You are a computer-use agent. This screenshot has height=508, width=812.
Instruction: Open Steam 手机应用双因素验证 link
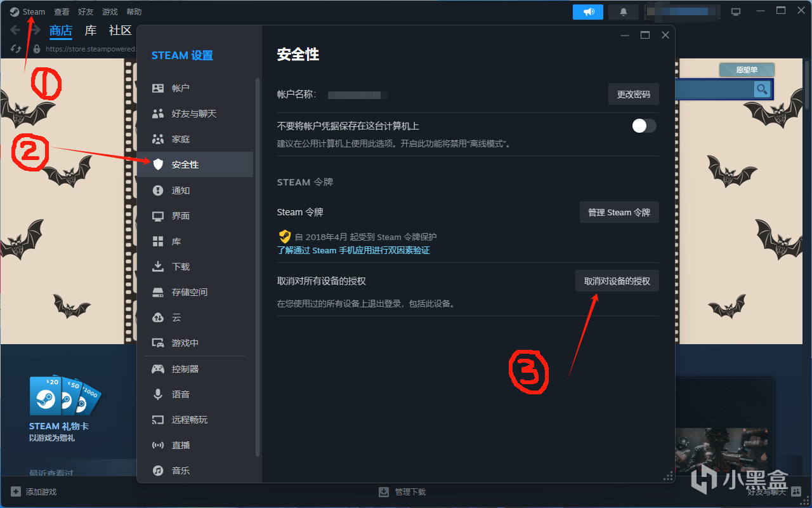(353, 250)
